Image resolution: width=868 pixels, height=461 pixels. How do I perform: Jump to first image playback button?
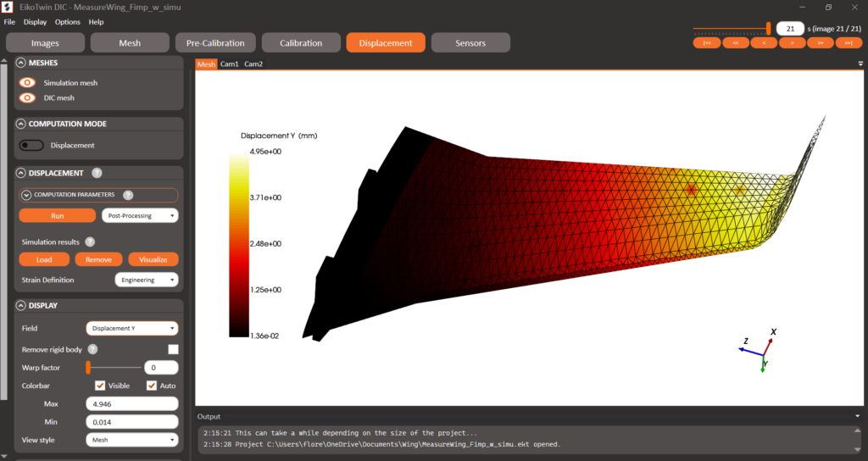707,42
